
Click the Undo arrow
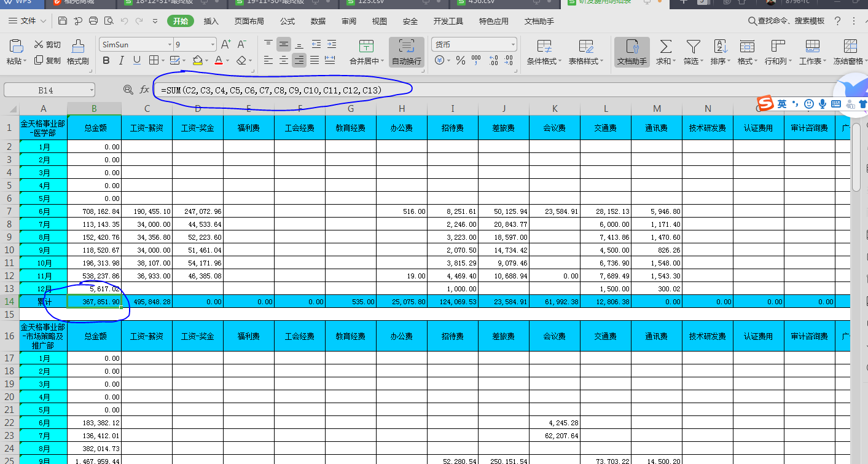(x=125, y=22)
